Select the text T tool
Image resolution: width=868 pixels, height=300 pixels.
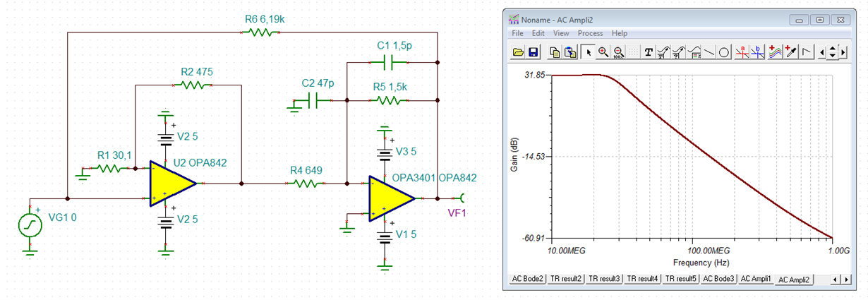(649, 52)
